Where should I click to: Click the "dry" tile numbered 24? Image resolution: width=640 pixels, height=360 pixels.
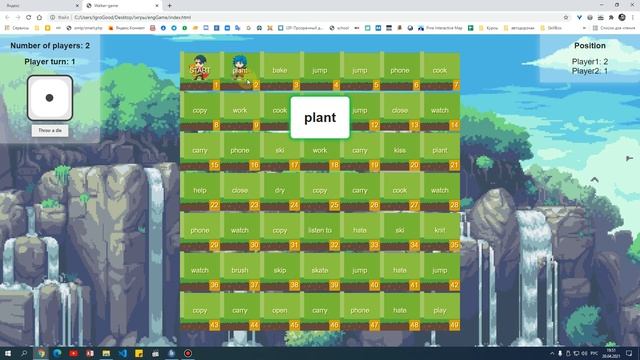[x=280, y=191]
